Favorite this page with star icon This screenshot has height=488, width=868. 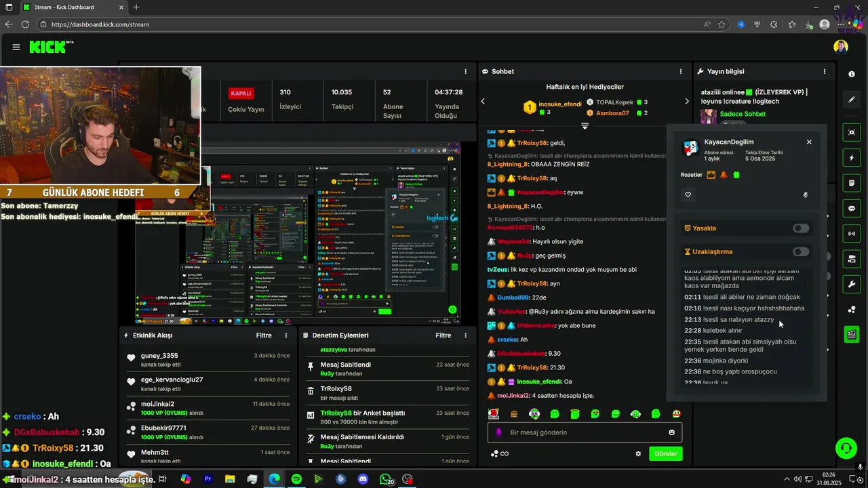tap(722, 24)
